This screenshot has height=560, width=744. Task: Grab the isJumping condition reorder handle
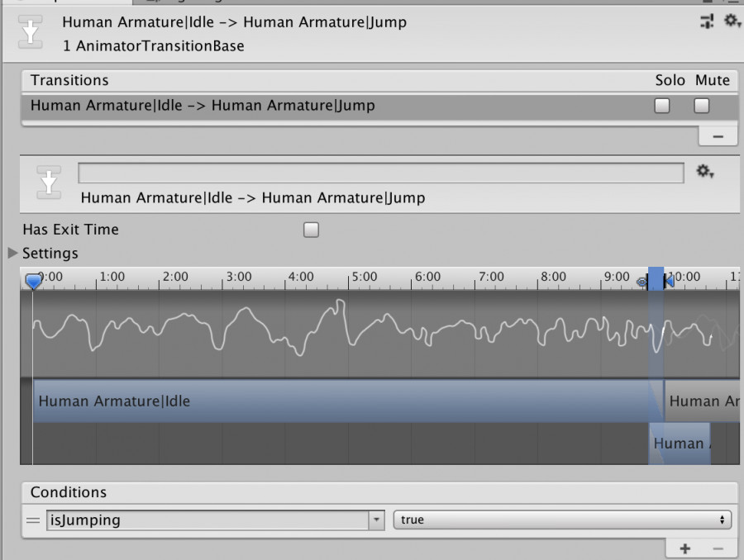33,520
